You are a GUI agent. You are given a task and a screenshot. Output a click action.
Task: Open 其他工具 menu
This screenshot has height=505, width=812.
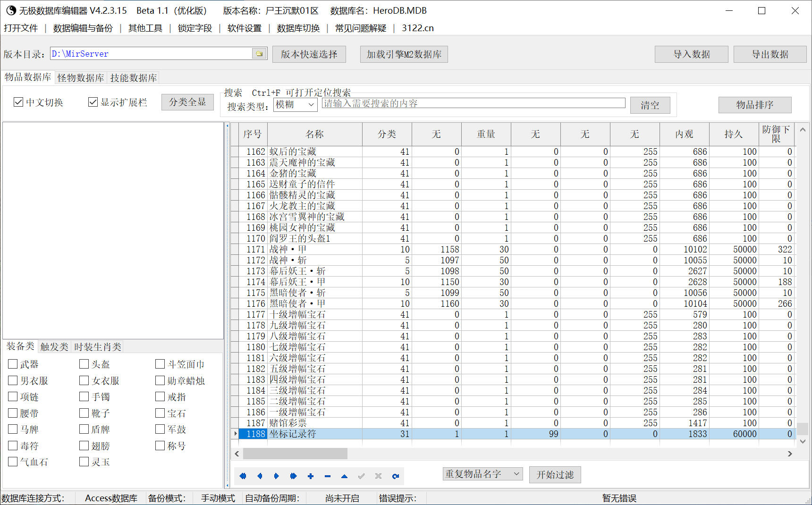(x=145, y=28)
